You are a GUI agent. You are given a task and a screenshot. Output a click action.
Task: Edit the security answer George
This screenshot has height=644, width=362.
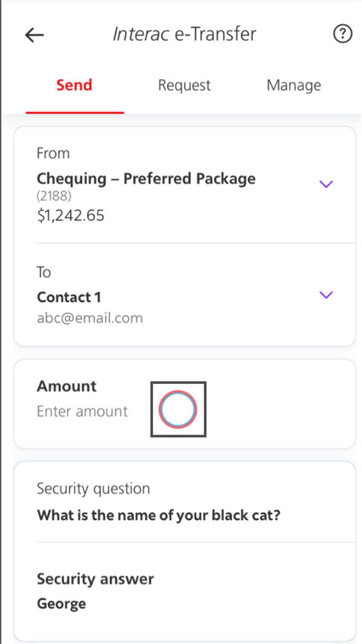61,604
